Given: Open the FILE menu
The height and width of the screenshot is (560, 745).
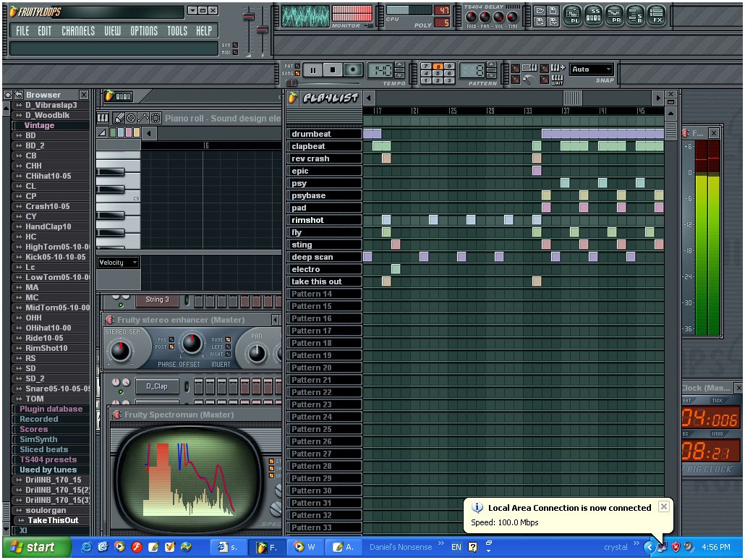Looking at the screenshot, I should click(22, 31).
